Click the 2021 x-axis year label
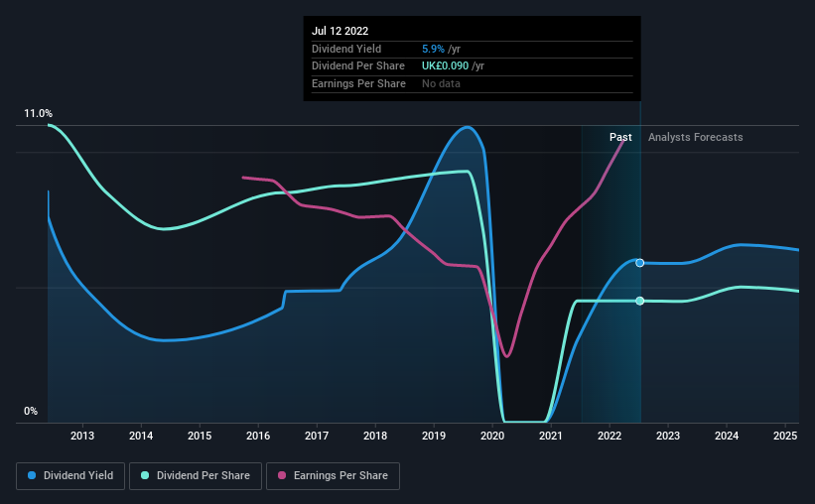 click(551, 436)
